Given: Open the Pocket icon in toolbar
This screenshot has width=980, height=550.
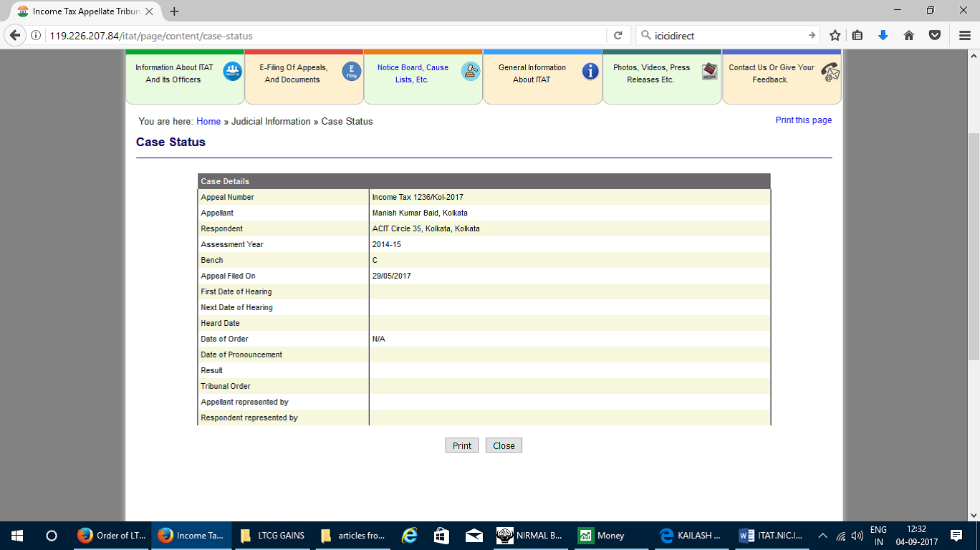Looking at the screenshot, I should (x=934, y=36).
